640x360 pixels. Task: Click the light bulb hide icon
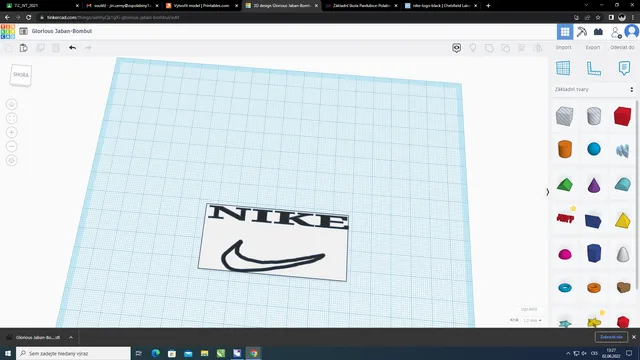[x=473, y=48]
